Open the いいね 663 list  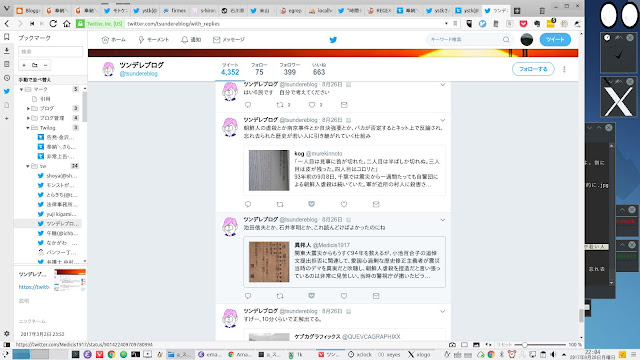click(319, 69)
